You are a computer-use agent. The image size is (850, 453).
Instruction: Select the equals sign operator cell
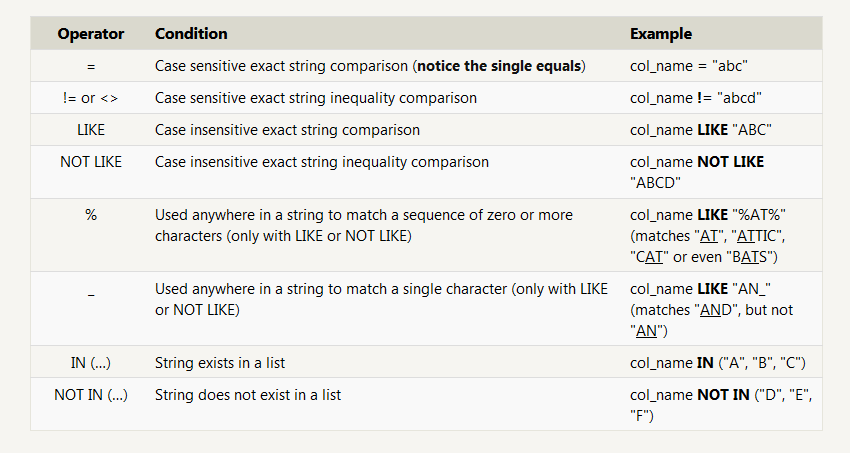(x=91, y=67)
